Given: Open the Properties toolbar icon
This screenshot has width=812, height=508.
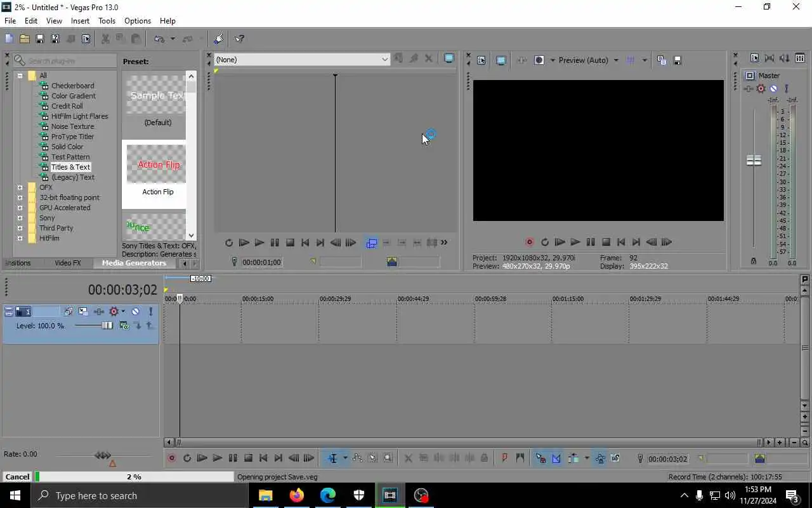Looking at the screenshot, I should pyautogui.click(x=86, y=39).
